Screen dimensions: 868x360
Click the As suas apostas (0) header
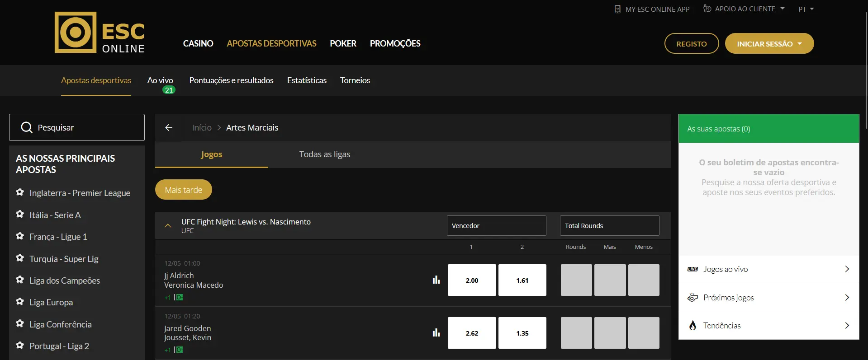tap(768, 129)
